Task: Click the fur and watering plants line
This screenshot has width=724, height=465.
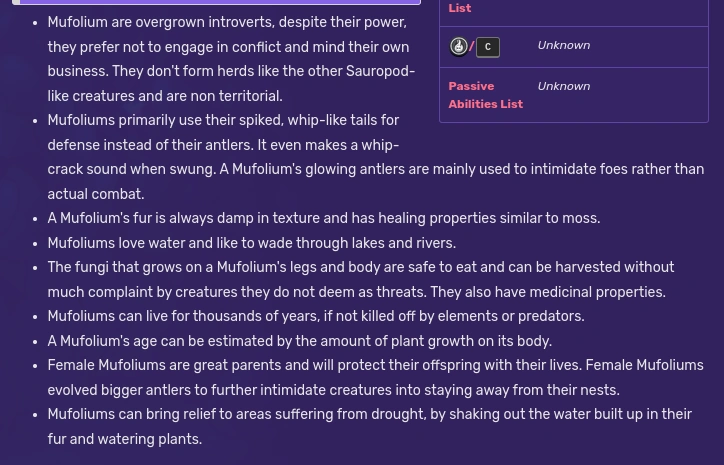Action: tap(124, 439)
